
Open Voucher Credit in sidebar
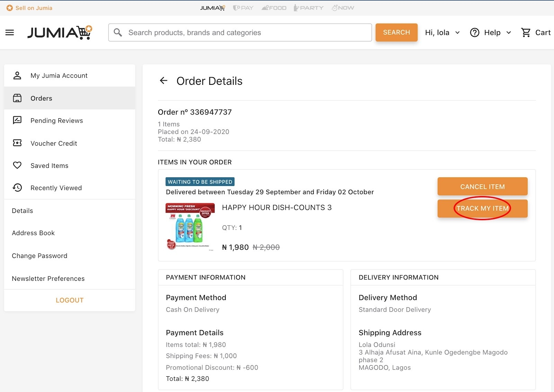(x=70, y=143)
